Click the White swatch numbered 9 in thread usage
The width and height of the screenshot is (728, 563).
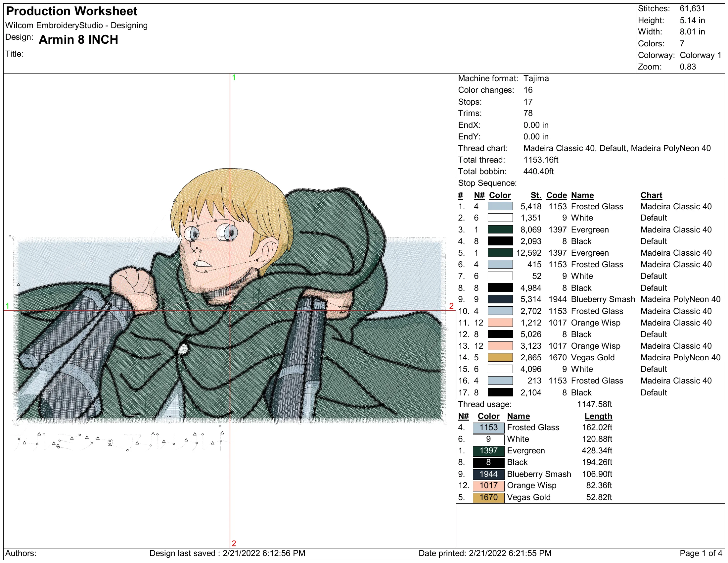coord(488,439)
